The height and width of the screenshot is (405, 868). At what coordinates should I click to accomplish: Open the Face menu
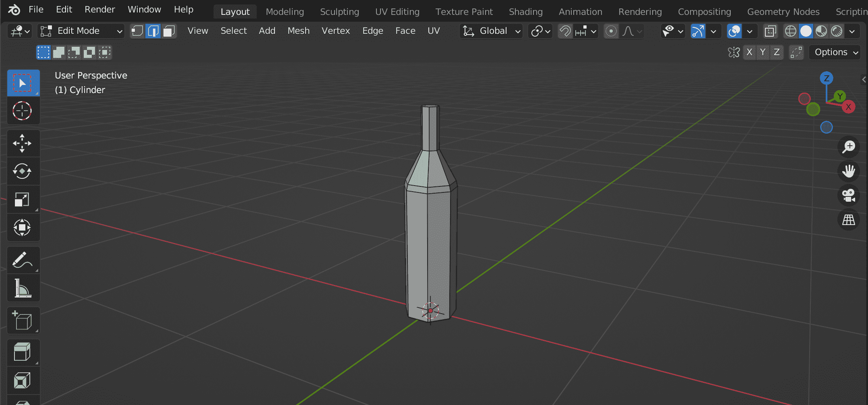pyautogui.click(x=405, y=31)
